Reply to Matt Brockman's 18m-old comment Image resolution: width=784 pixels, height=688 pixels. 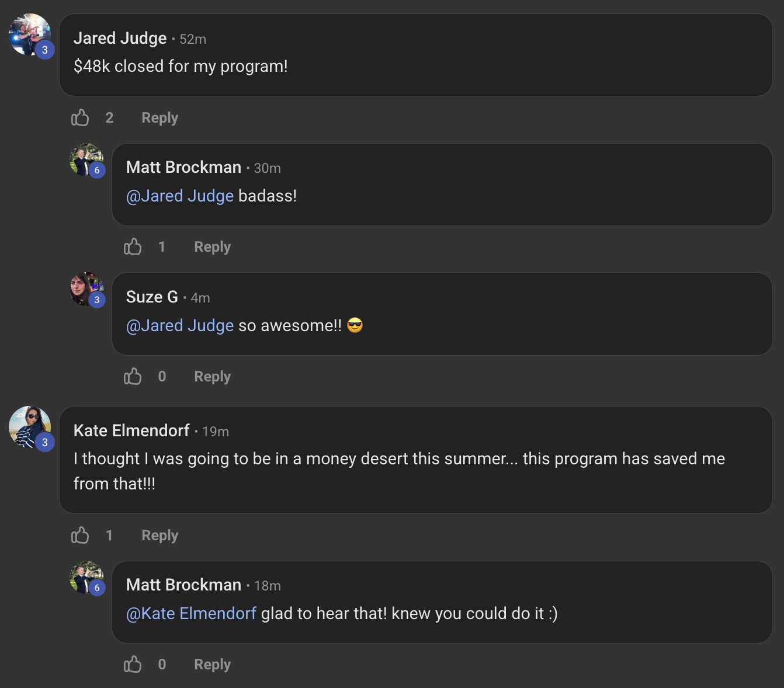point(212,665)
